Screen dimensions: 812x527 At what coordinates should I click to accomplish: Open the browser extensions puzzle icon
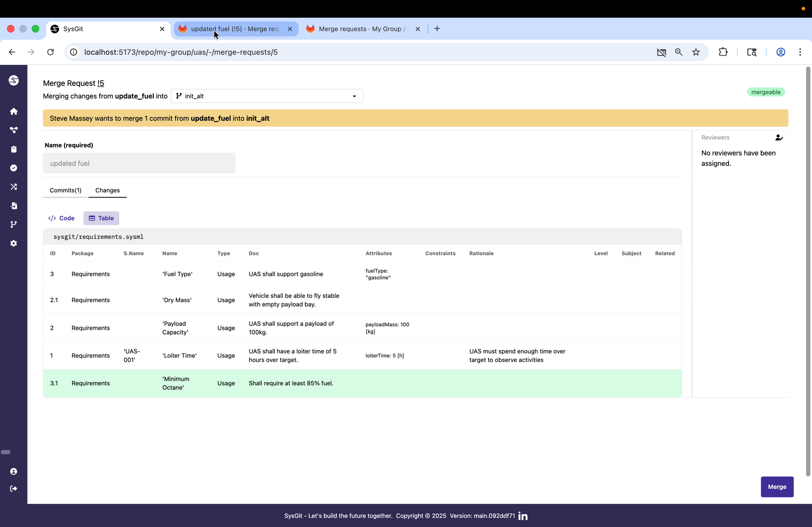[723, 52]
